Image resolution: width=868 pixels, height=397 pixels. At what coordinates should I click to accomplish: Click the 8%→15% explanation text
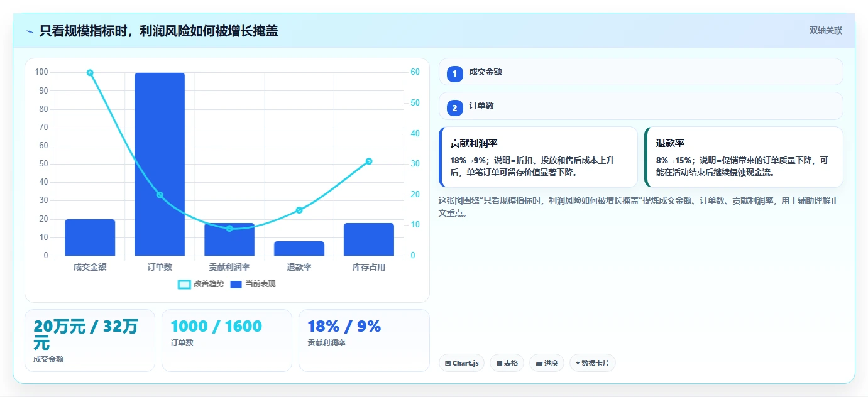742,166
